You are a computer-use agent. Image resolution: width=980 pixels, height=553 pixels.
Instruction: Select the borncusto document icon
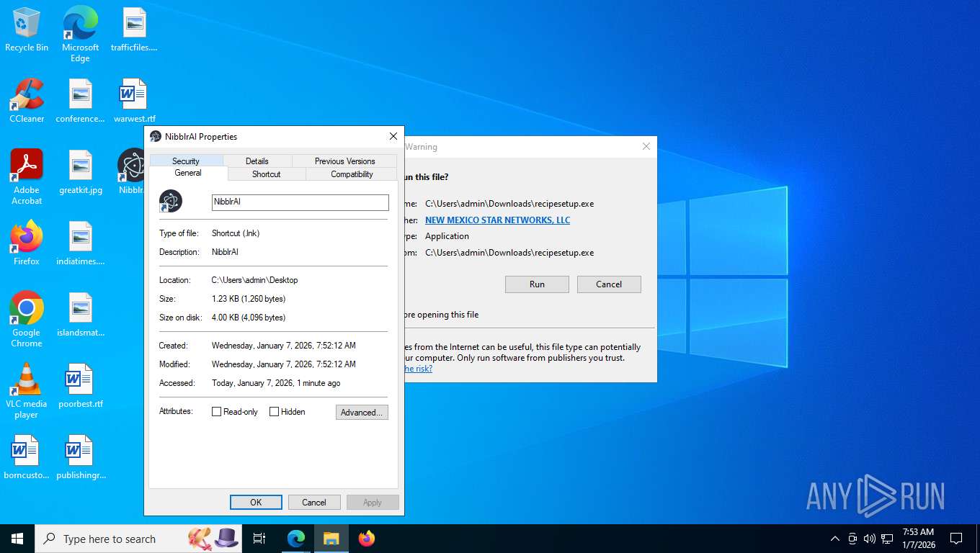tap(27, 457)
